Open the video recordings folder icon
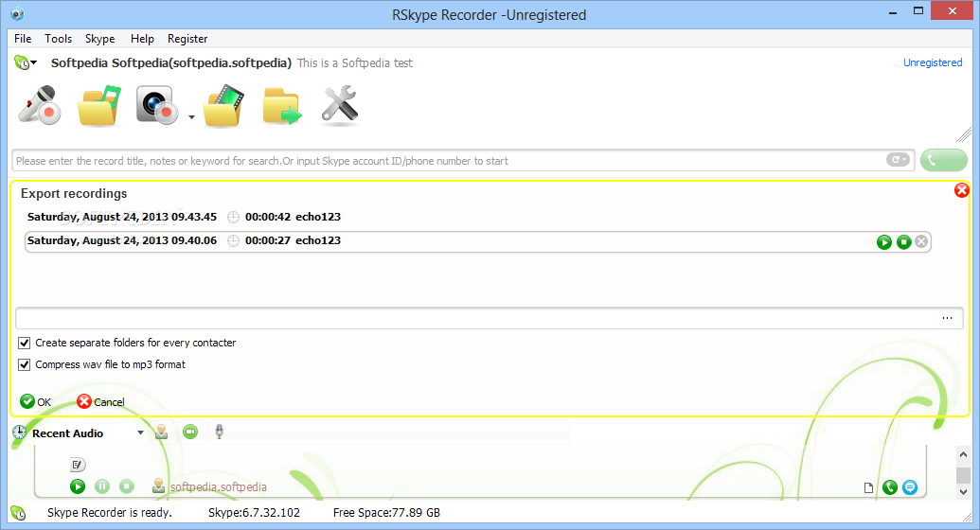This screenshot has height=530, width=980. point(223,106)
